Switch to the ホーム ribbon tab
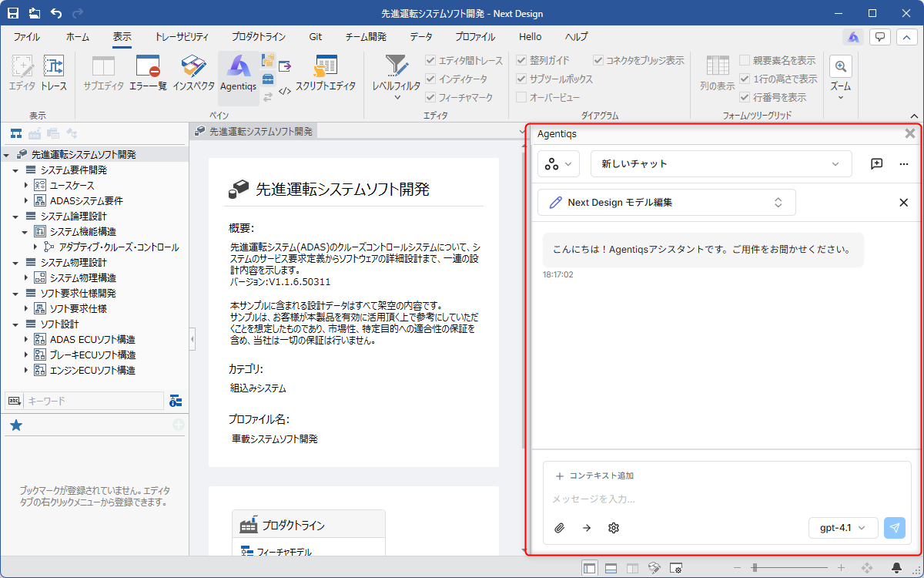924x578 pixels. coord(78,36)
